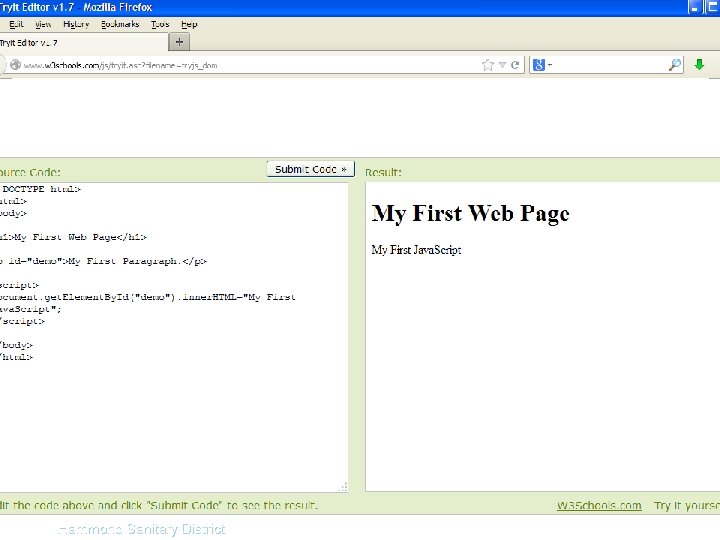Viewport: 720px width, 540px height.
Task: Focus the browser search box
Action: tap(606, 65)
